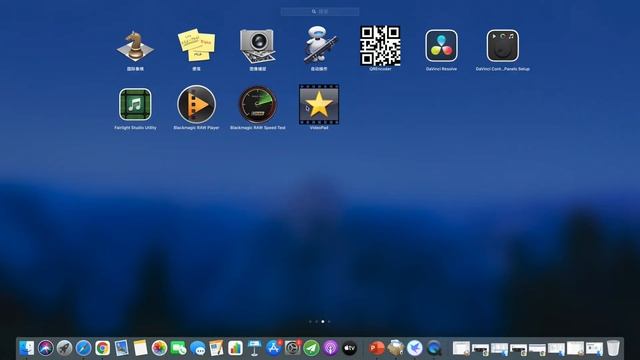Image resolution: width=640 pixels, height=360 pixels.
Task: Launch Apple TV from the Dock
Action: [x=349, y=348]
